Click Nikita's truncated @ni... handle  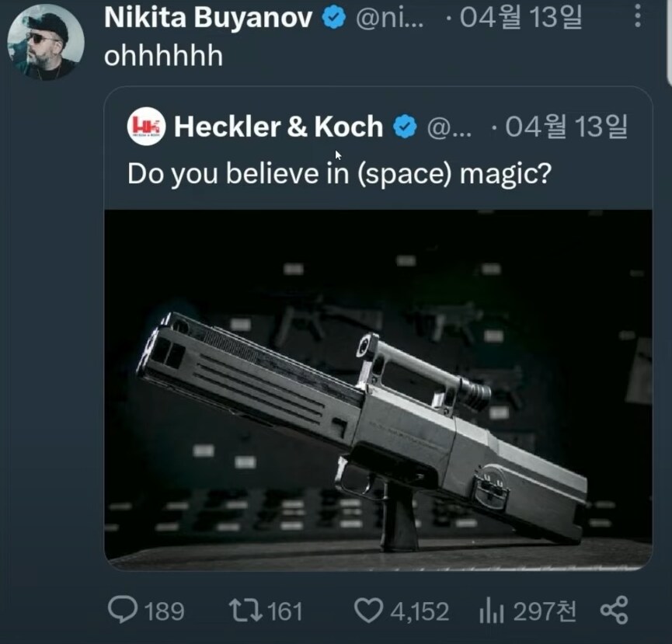point(390,19)
